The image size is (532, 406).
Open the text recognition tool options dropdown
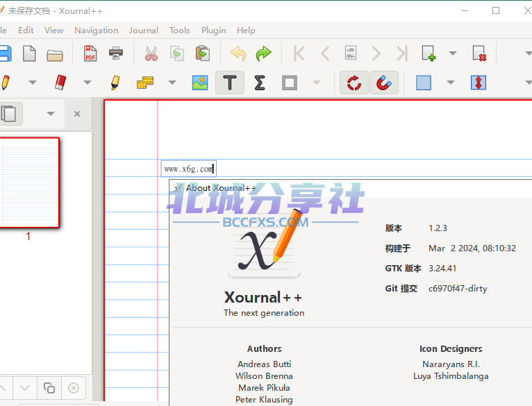click(172, 83)
